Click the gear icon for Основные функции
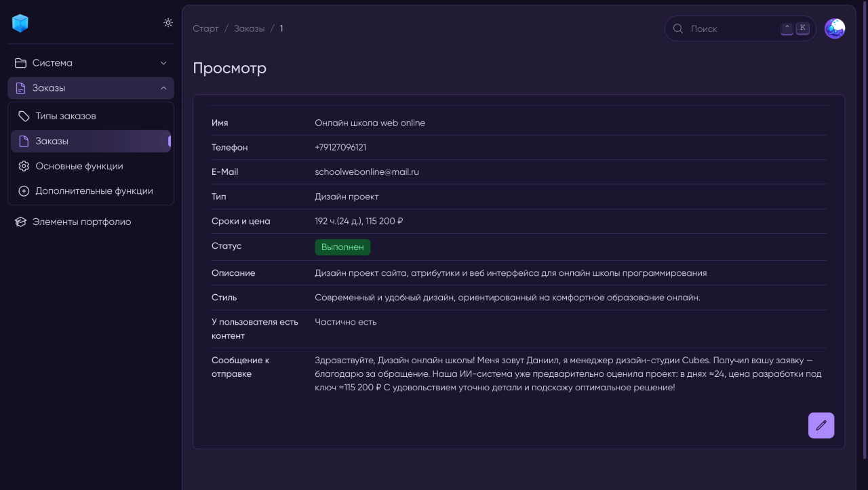This screenshot has width=868, height=490. pyautogui.click(x=24, y=166)
